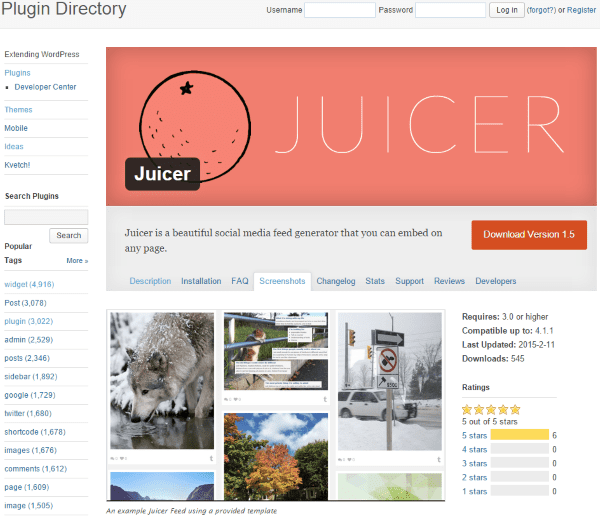The width and height of the screenshot is (600, 516).
Task: Open the mountain lake screenshot thumbnail
Action: click(x=162, y=486)
